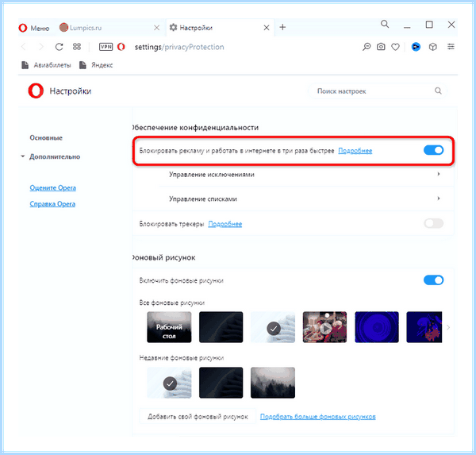Go back with the back arrow
Viewport: 476px width, 455px height.
coord(24,47)
